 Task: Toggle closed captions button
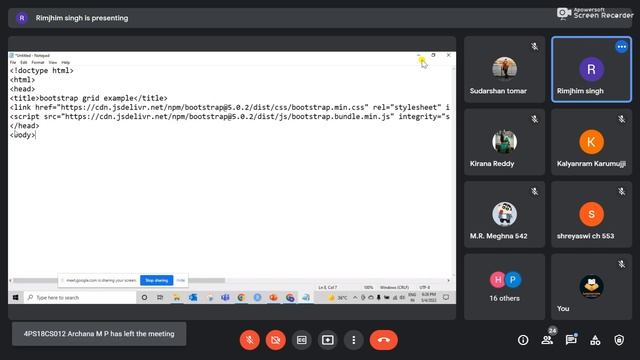302,340
